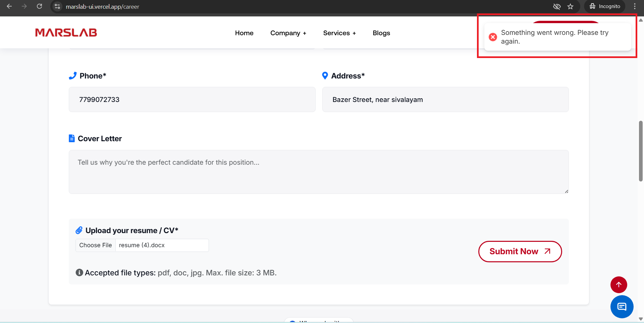The height and width of the screenshot is (323, 644).
Task: Click the red scroll-to-top arrow button
Action: pos(619,284)
